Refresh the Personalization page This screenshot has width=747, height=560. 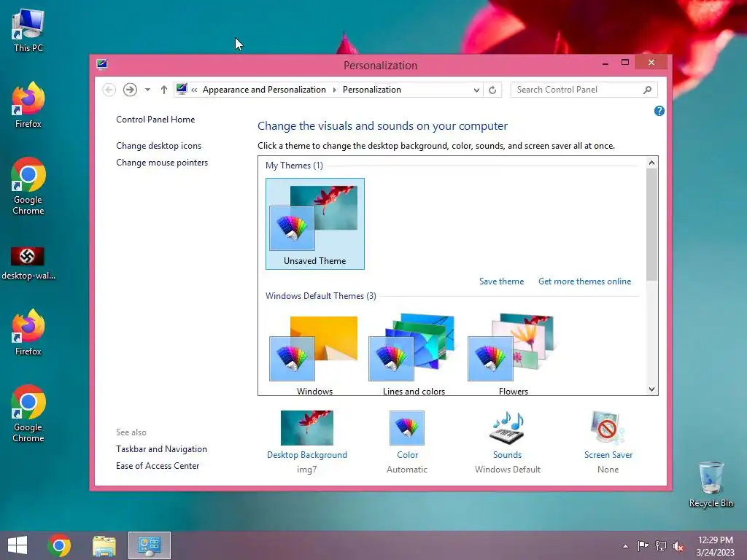tap(492, 90)
